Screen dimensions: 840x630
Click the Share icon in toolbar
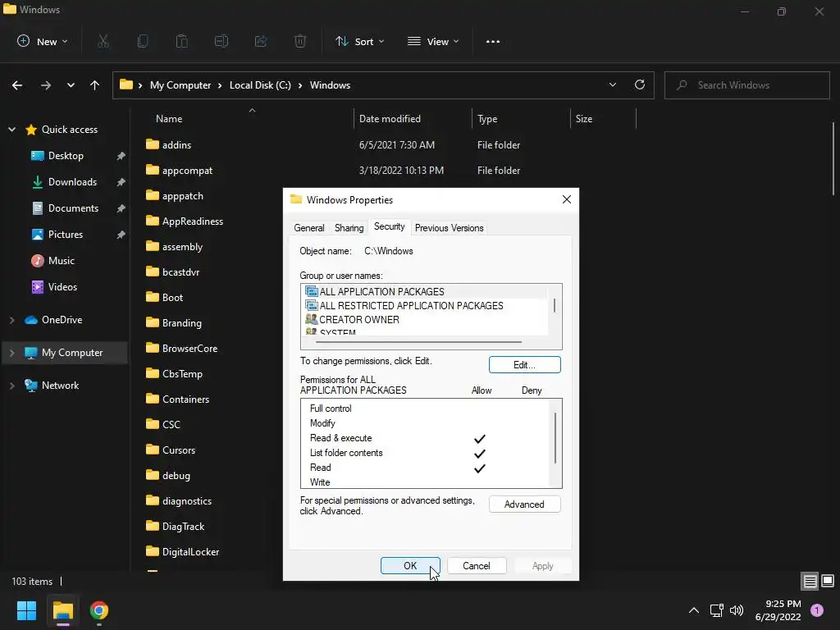(x=261, y=41)
